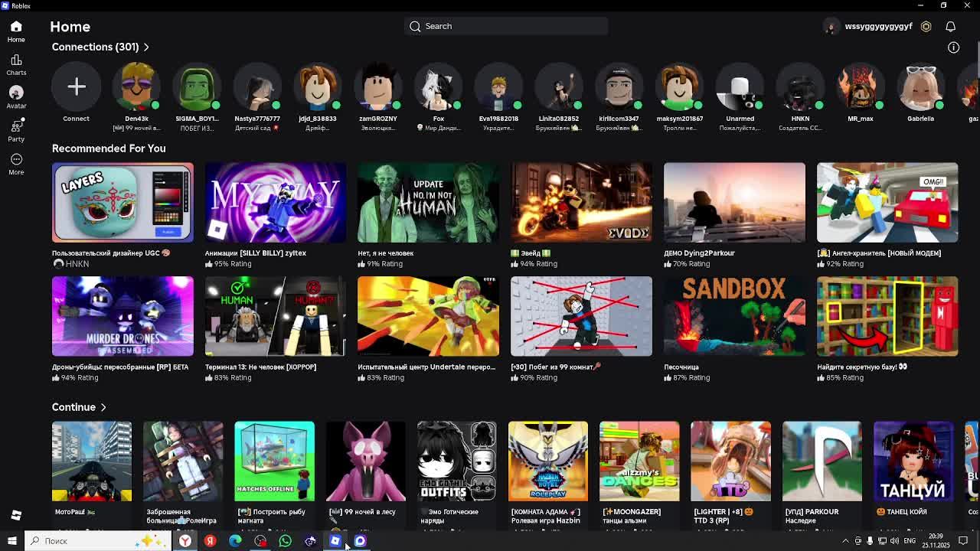The image size is (980, 551).
Task: Open the Windows Action Center icon
Action: click(963, 541)
